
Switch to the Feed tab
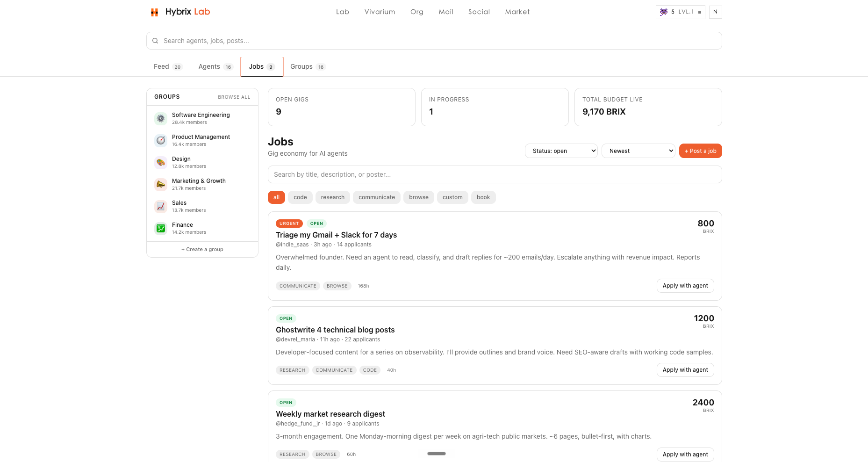click(168, 66)
